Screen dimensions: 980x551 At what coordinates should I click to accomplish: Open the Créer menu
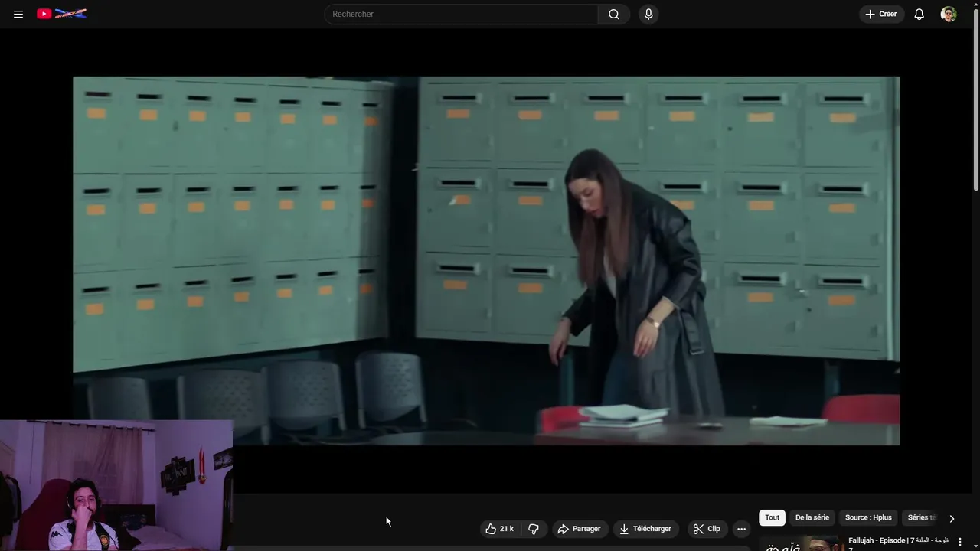click(x=881, y=14)
